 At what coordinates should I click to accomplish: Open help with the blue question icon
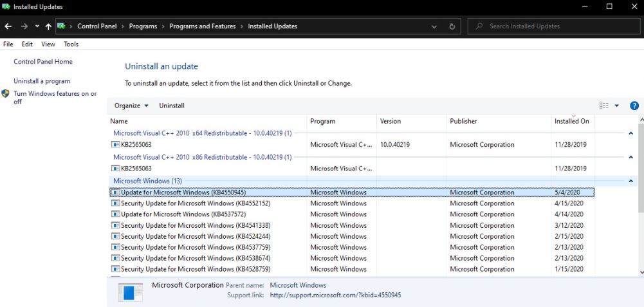click(x=634, y=106)
